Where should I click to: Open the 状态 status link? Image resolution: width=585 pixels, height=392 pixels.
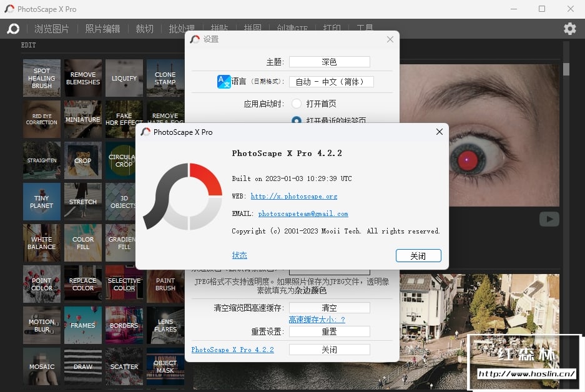[x=240, y=255]
